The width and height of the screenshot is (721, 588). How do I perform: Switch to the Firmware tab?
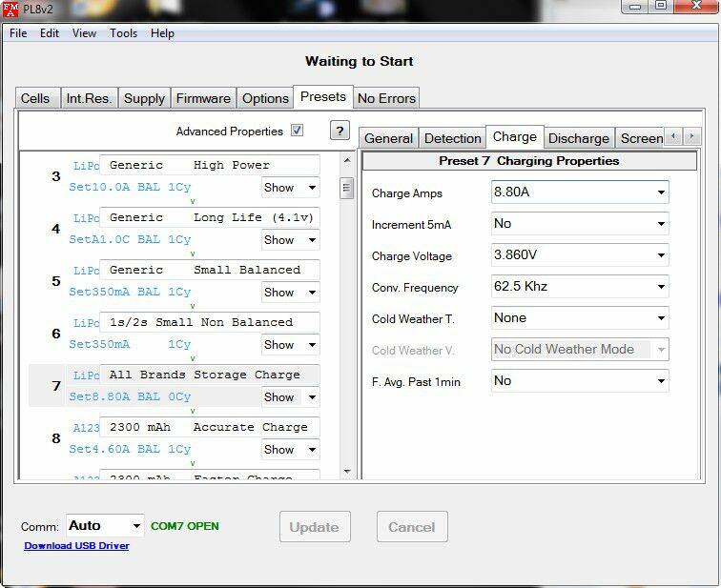203,98
